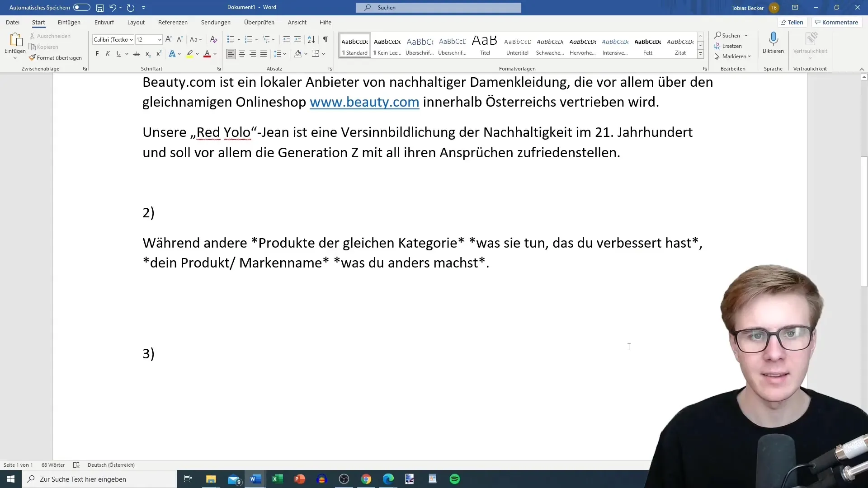Expand the styles gallery

pos(700,54)
